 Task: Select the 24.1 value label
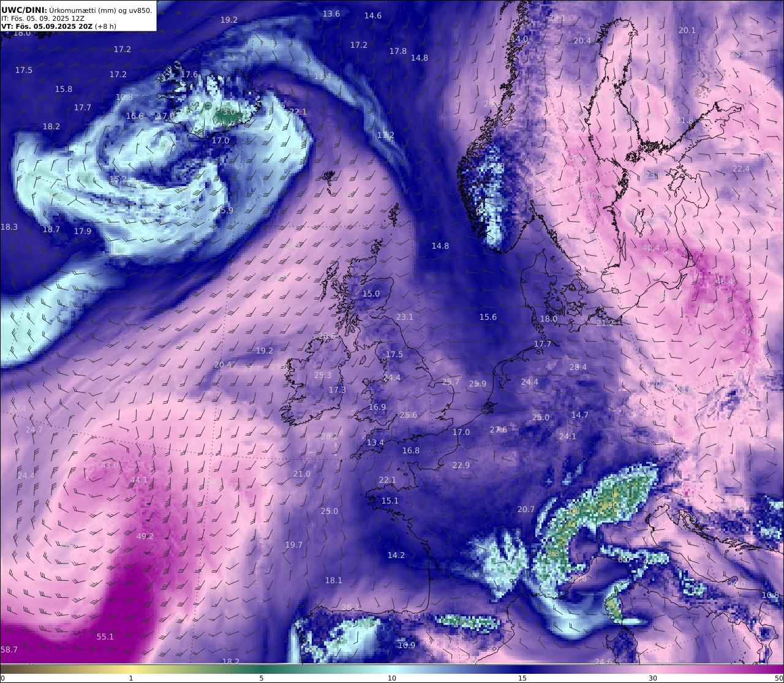point(568,436)
